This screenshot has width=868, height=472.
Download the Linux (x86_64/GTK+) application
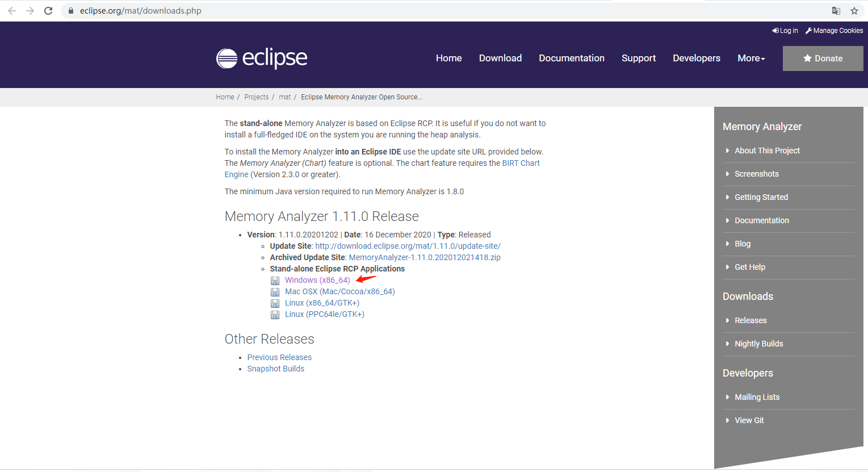[322, 303]
